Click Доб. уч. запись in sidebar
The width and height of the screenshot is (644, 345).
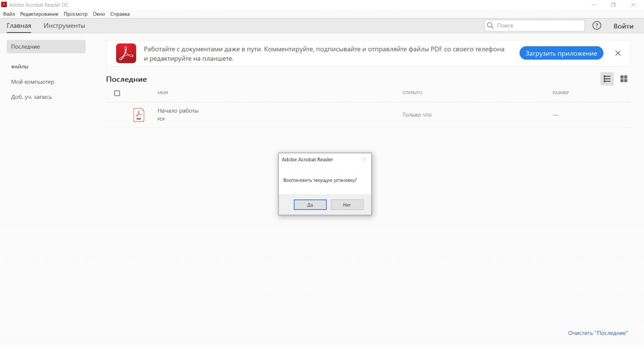(x=31, y=97)
